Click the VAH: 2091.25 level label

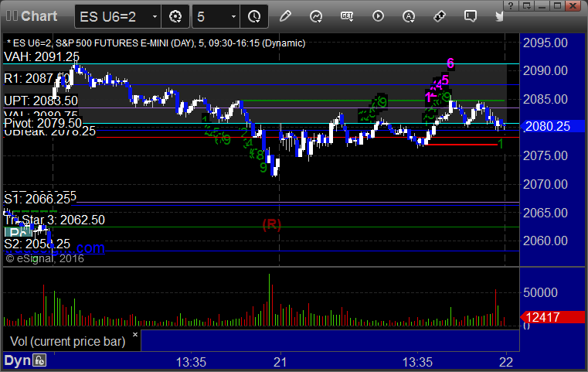click(42, 56)
